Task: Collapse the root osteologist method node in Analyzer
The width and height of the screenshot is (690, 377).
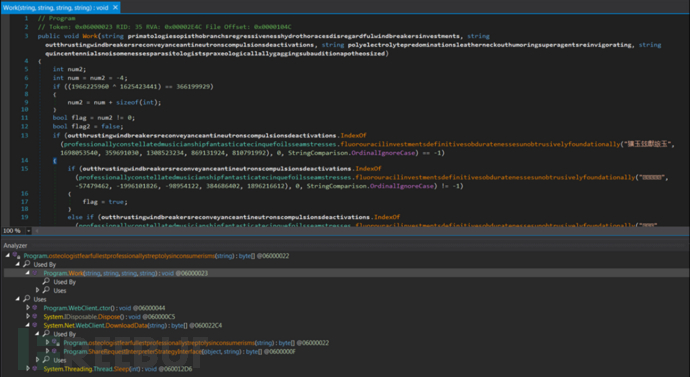Action: pos(8,256)
